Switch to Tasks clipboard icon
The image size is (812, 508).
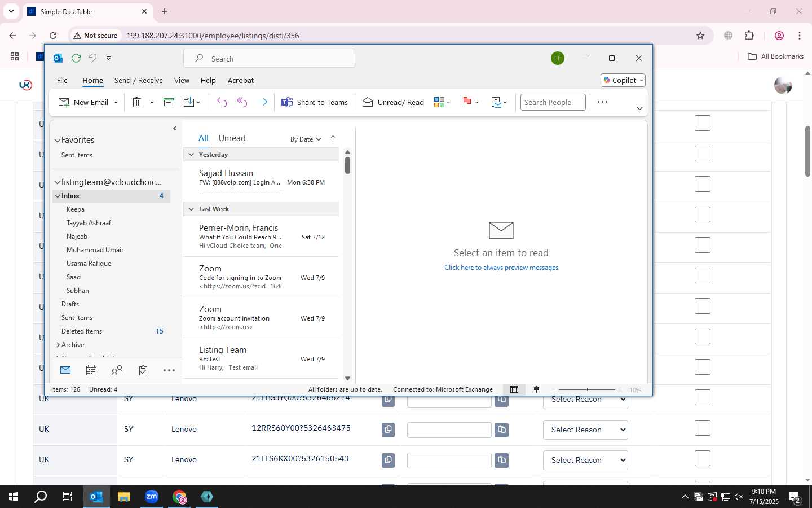click(143, 370)
